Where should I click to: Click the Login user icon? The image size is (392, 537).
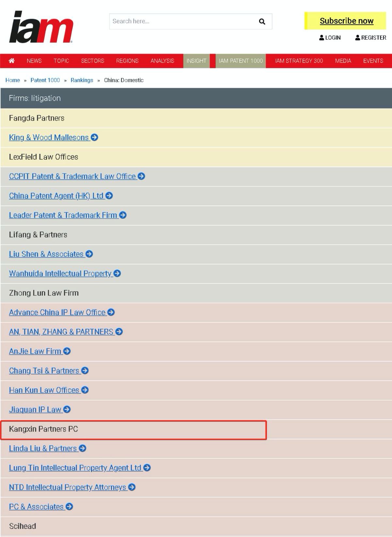coord(321,38)
